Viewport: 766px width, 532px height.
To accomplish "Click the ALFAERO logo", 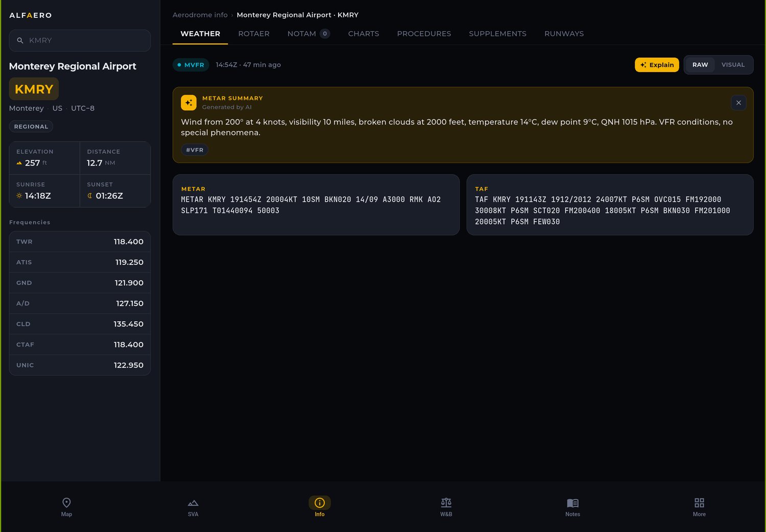I will pyautogui.click(x=31, y=15).
